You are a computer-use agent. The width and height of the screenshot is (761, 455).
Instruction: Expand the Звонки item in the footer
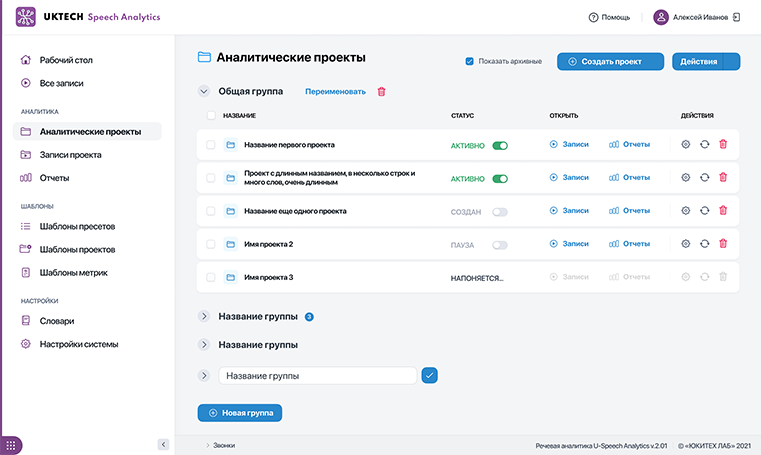pos(220,445)
